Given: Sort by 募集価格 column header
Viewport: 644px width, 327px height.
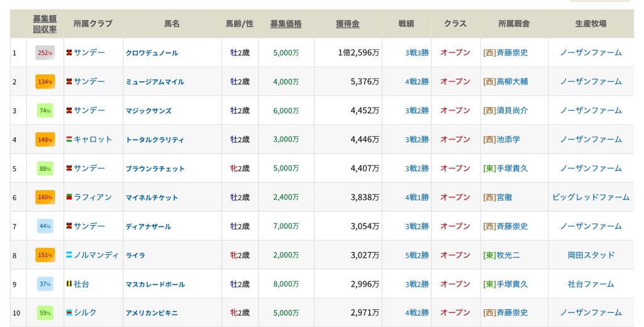Looking at the screenshot, I should tap(286, 24).
